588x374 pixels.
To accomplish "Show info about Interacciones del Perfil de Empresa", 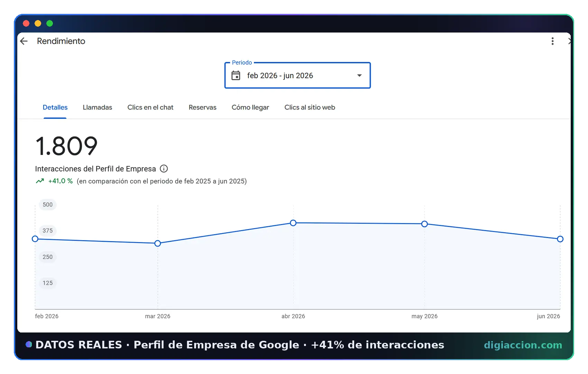I will coord(164,168).
